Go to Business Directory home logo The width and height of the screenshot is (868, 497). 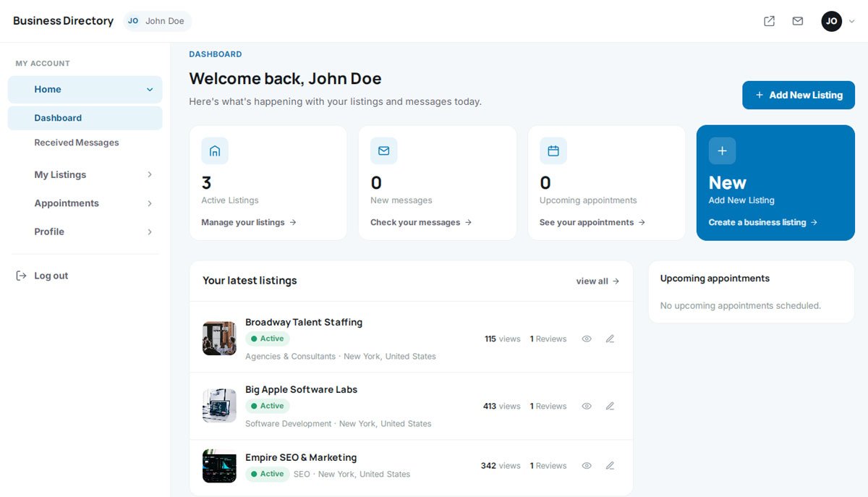63,21
